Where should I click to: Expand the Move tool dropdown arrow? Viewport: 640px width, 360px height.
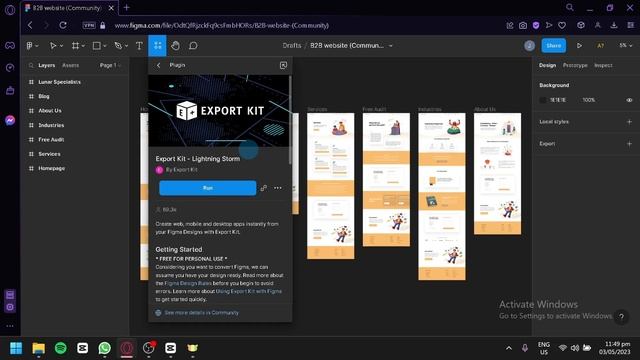tap(62, 46)
